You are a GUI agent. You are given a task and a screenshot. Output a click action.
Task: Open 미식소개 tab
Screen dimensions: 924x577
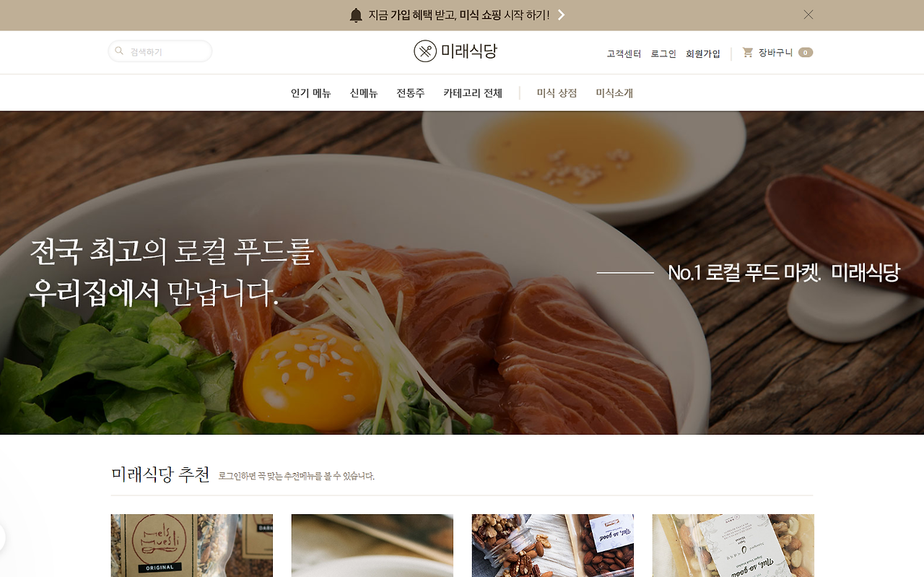[x=614, y=93]
